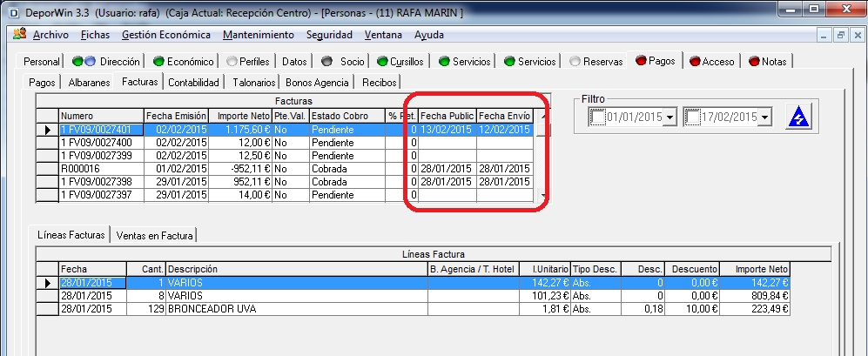Click the blue lightning filter apply icon
The height and width of the screenshot is (356, 868).
point(798,117)
